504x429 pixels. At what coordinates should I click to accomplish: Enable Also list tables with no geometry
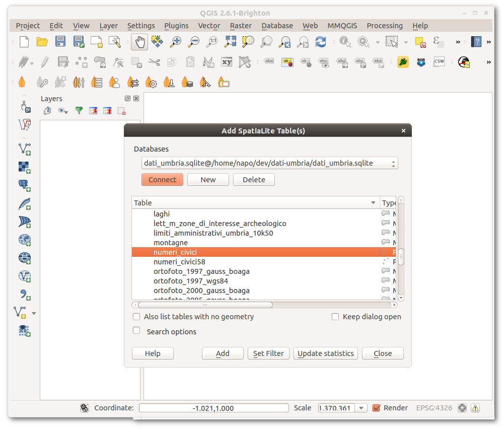pyautogui.click(x=136, y=317)
